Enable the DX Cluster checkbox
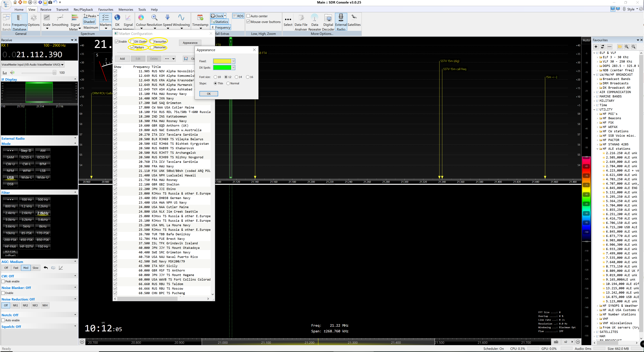Viewport: 644px width, 352px height. point(132,42)
